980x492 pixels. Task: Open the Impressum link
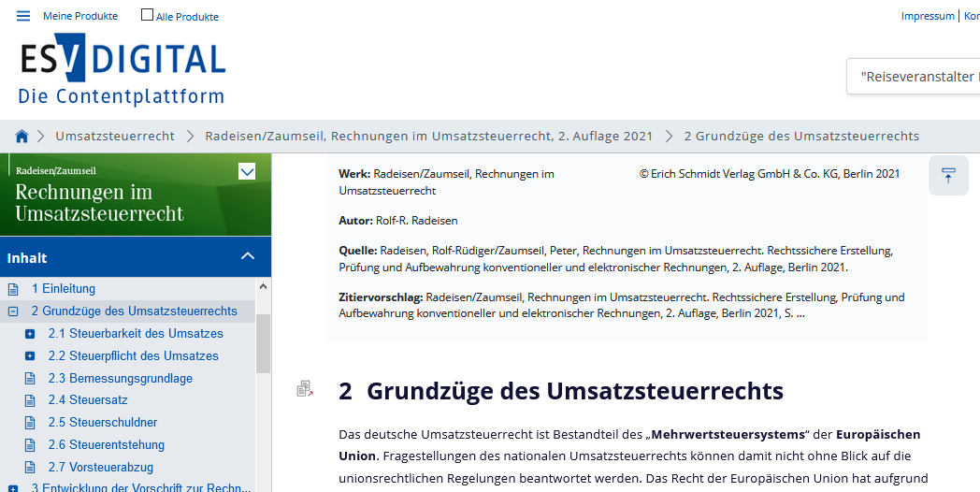pos(927,16)
